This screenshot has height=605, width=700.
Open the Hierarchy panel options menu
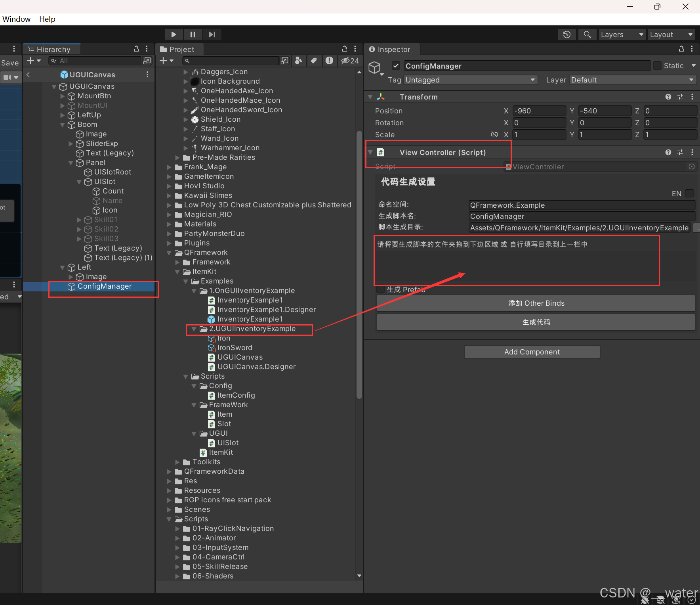147,49
